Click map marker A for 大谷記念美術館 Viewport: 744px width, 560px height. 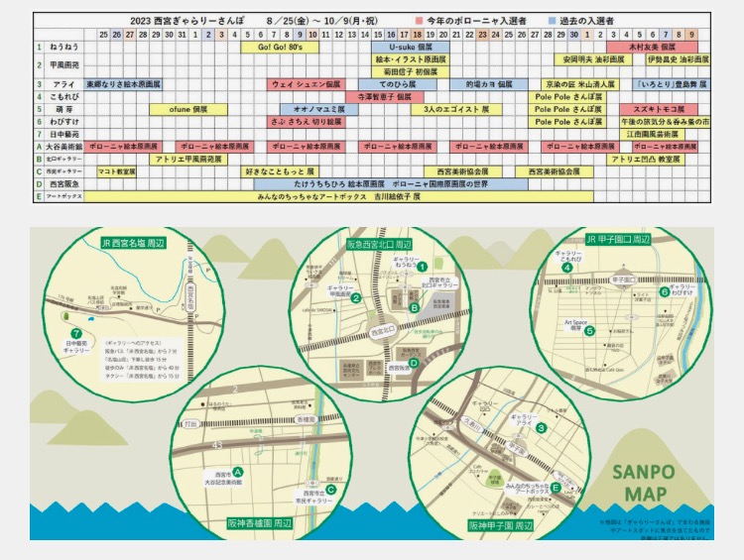238,472
